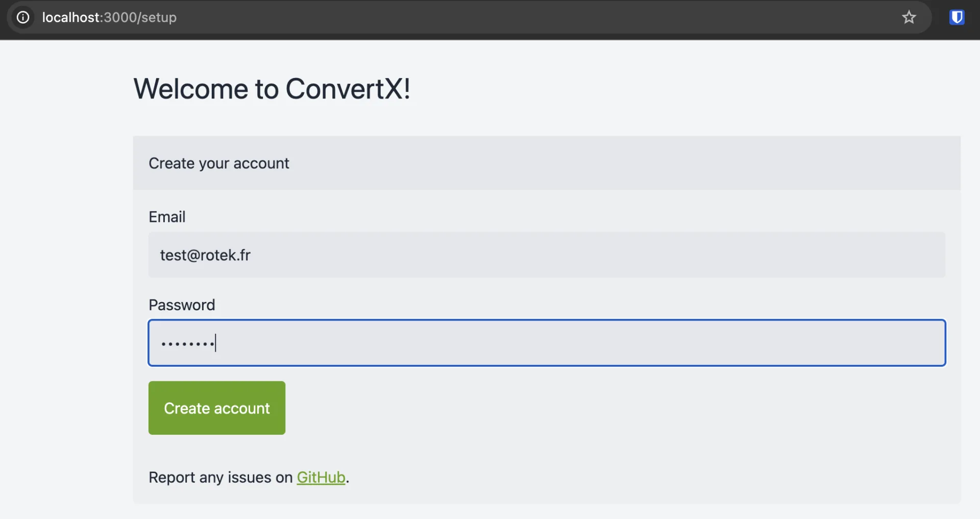
Task: Open the Bitwarden extension shield icon
Action: 957,17
